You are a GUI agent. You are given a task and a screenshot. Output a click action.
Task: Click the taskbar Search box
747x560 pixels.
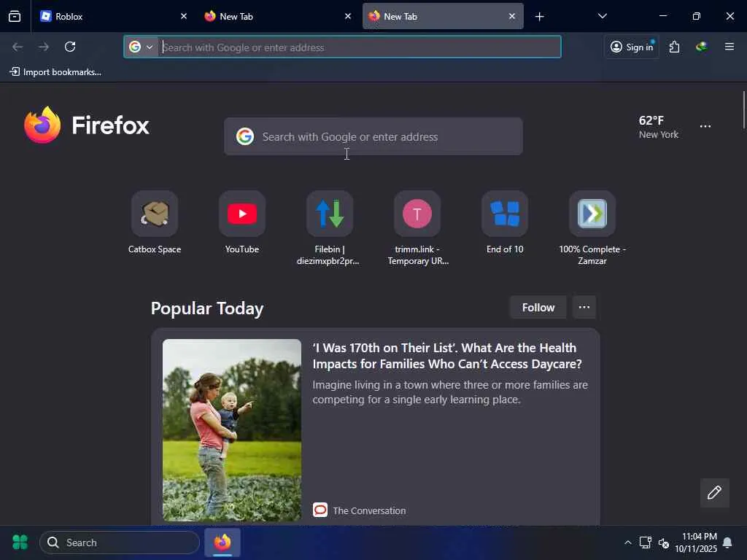coord(120,542)
